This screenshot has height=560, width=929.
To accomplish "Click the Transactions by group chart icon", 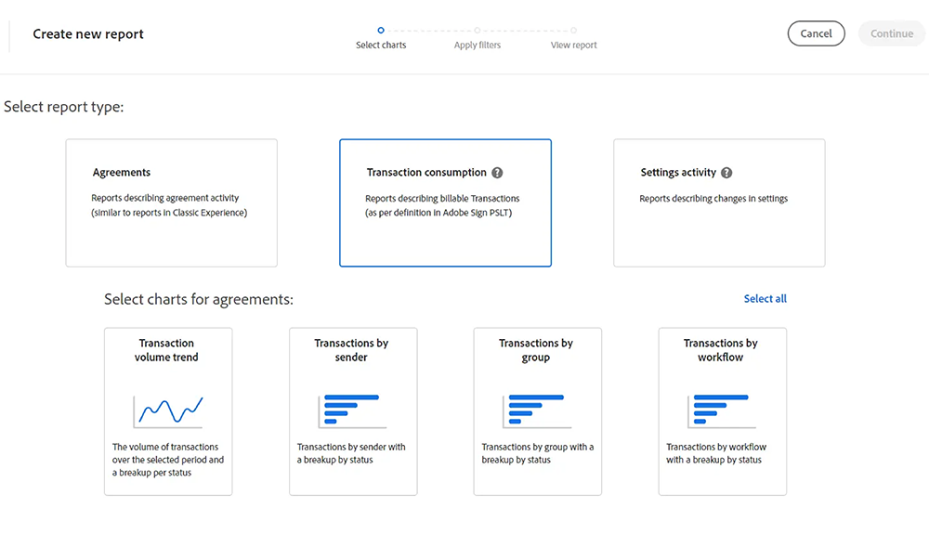I will tap(536, 410).
